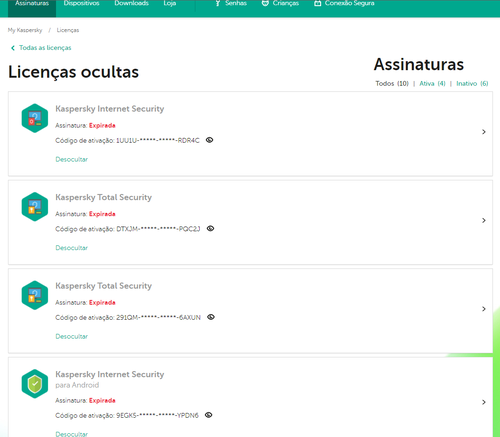
Task: Click the Internet Security for Android shield icon
Action: click(x=35, y=384)
